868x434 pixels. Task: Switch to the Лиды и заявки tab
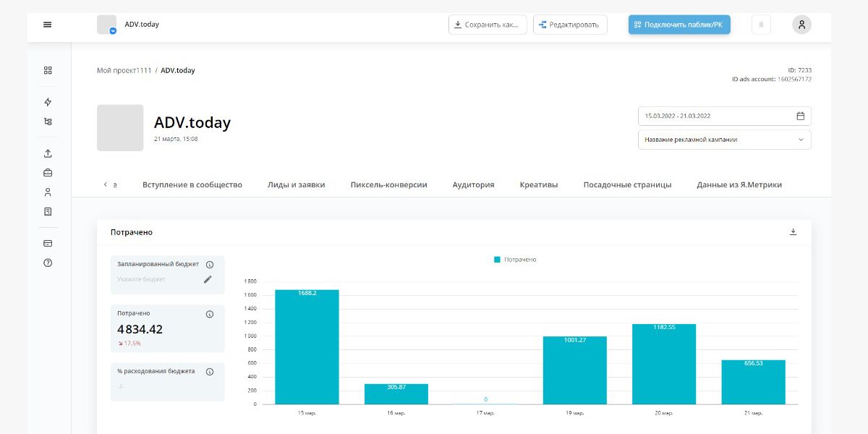coord(297,184)
